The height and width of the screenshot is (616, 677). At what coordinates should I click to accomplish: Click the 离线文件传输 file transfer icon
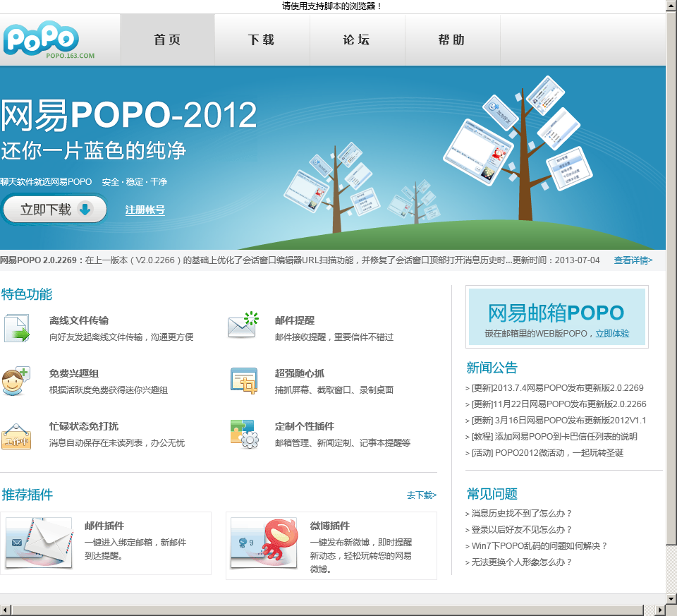click(x=17, y=328)
